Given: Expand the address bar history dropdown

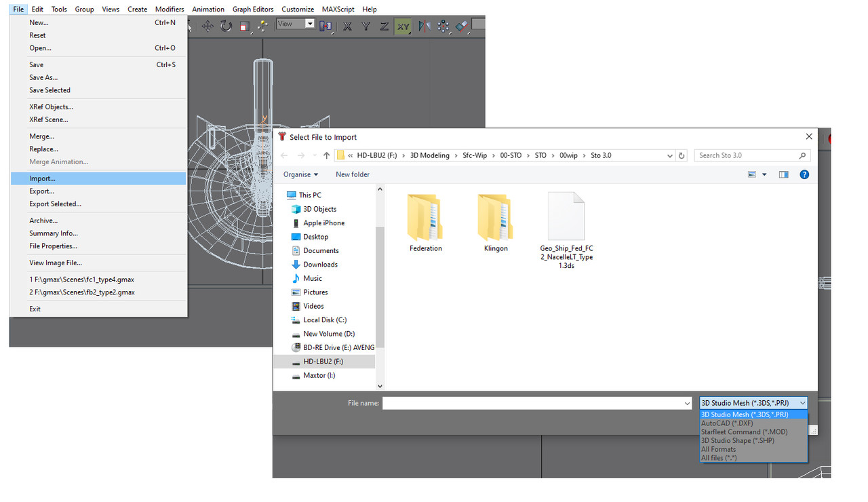Looking at the screenshot, I should point(670,155).
